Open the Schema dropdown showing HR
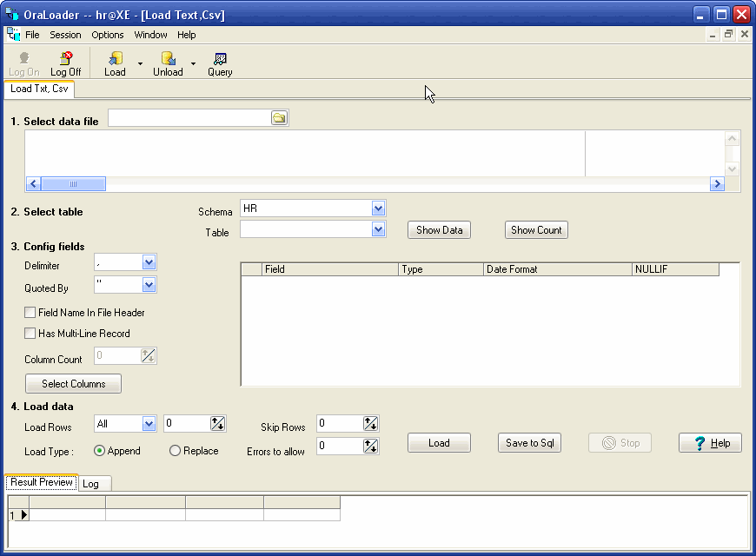The width and height of the screenshot is (756, 556). pos(378,208)
